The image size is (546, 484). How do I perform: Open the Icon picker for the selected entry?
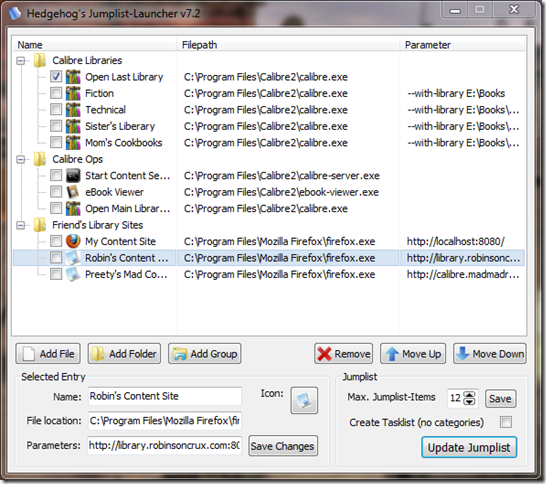304,400
